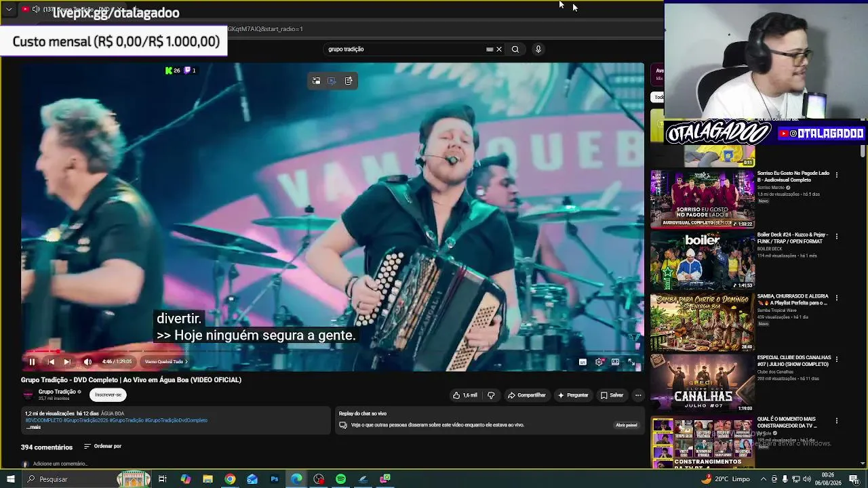Open the more actions menu under the video
The width and height of the screenshot is (868, 488).
638,395
